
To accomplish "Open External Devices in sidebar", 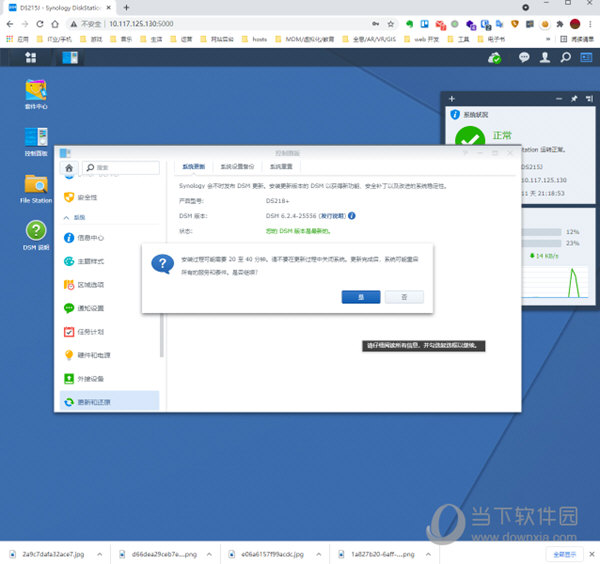I will 109,379.
